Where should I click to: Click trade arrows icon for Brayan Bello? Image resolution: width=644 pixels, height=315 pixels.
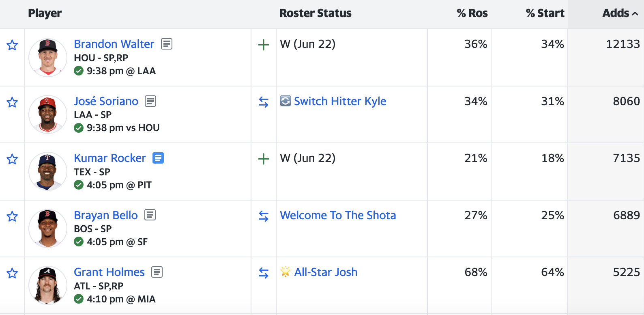pyautogui.click(x=264, y=216)
